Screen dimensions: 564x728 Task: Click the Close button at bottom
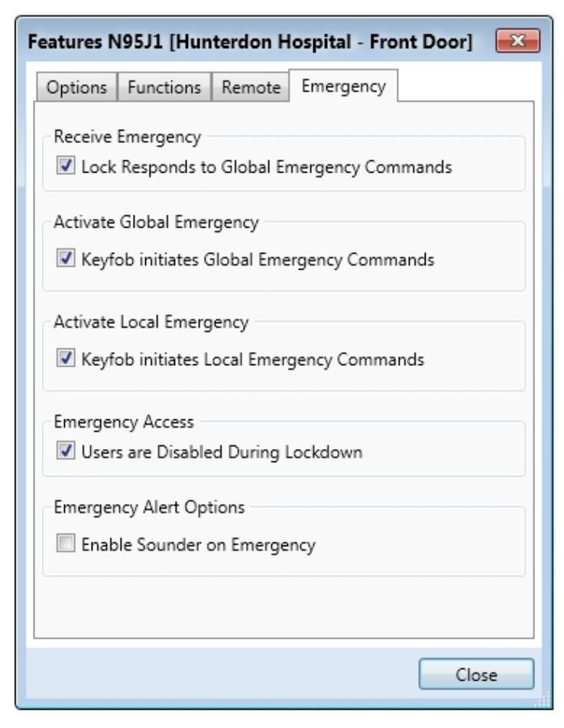pos(476,674)
